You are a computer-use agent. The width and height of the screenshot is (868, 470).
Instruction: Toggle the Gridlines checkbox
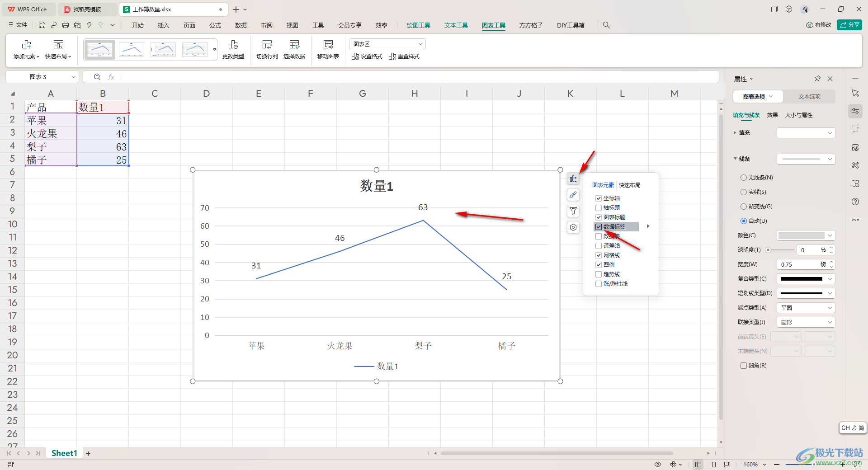point(599,255)
